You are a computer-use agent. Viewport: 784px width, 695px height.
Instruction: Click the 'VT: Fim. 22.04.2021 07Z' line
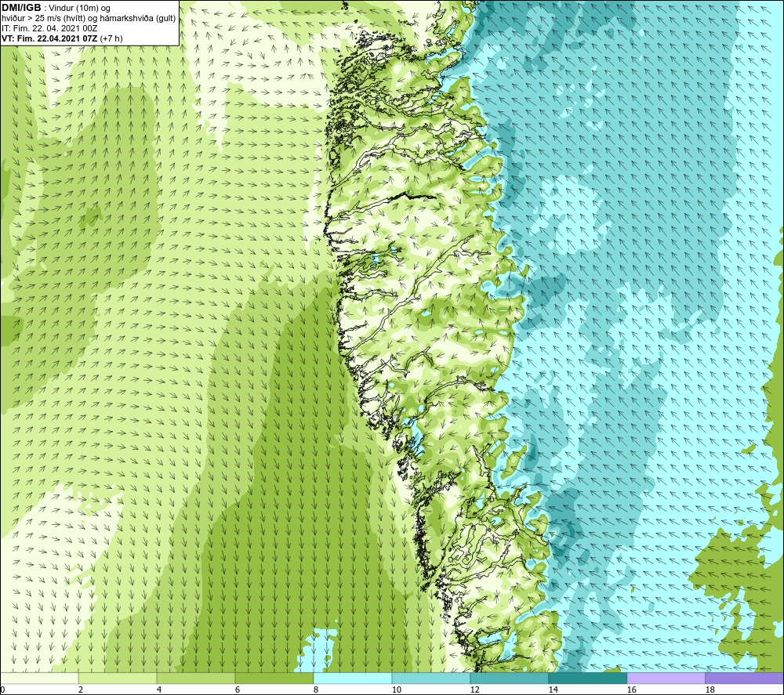coord(61,38)
